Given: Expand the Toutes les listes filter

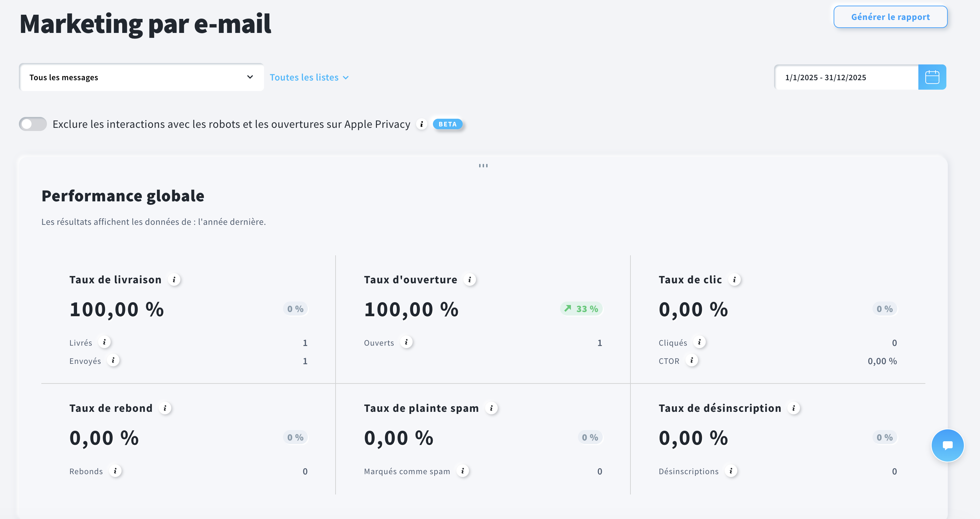Looking at the screenshot, I should click(309, 77).
